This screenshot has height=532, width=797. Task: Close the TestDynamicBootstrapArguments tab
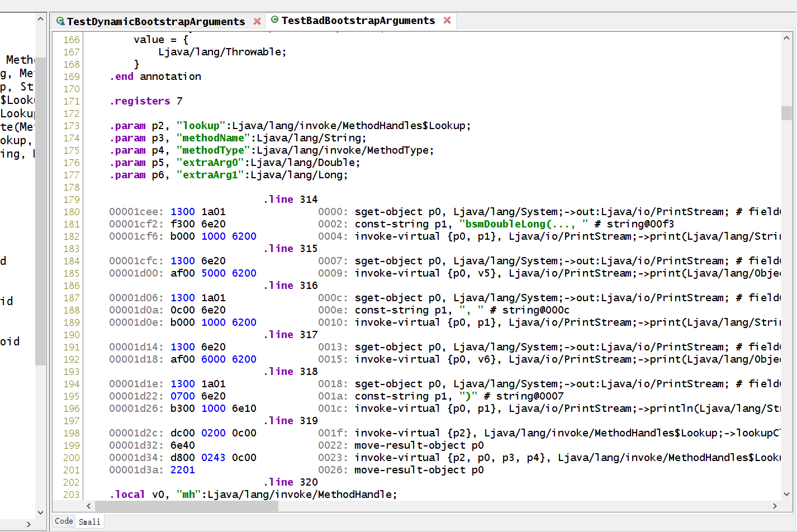(x=257, y=21)
